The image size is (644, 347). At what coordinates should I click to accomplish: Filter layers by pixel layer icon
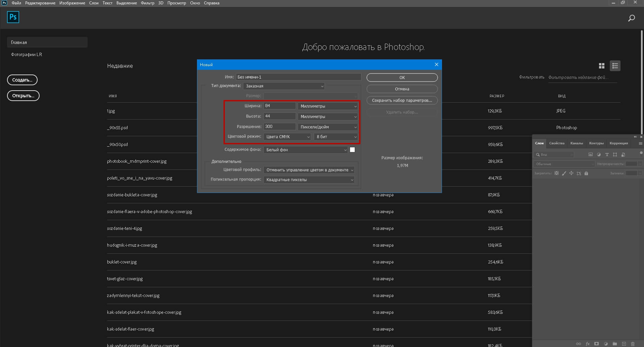pyautogui.click(x=591, y=155)
